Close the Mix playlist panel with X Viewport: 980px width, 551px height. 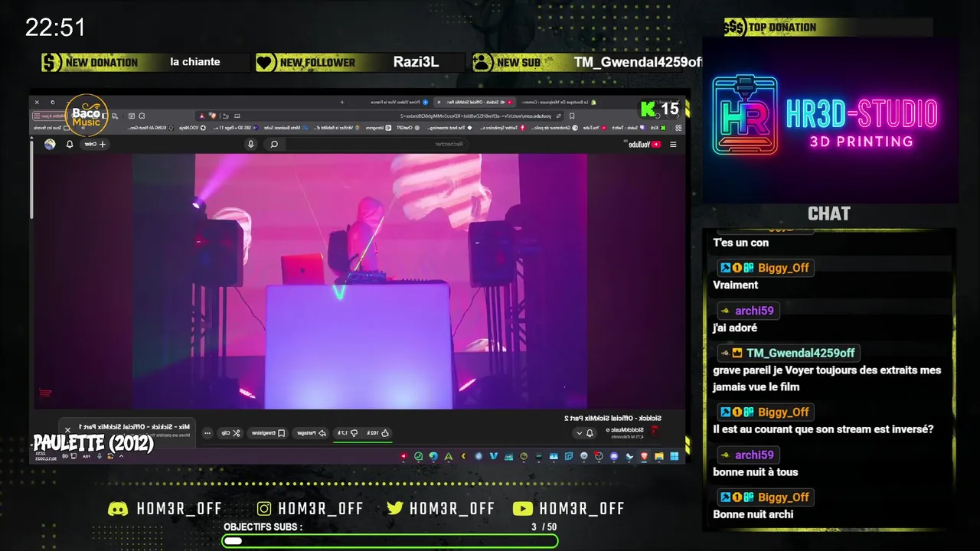click(x=67, y=429)
